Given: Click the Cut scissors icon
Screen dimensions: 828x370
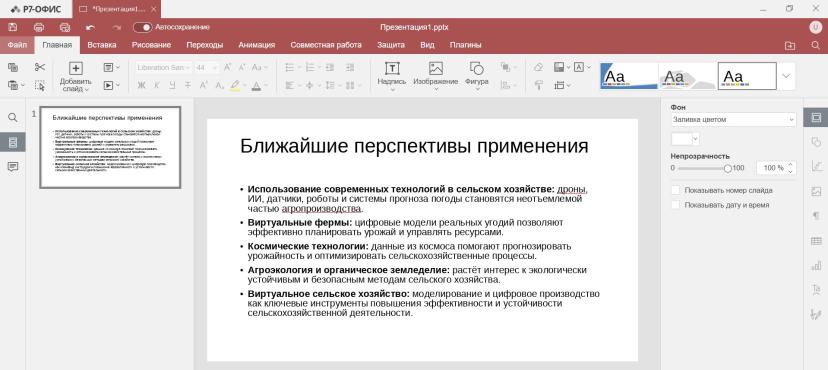Looking at the screenshot, I should pyautogui.click(x=40, y=67).
